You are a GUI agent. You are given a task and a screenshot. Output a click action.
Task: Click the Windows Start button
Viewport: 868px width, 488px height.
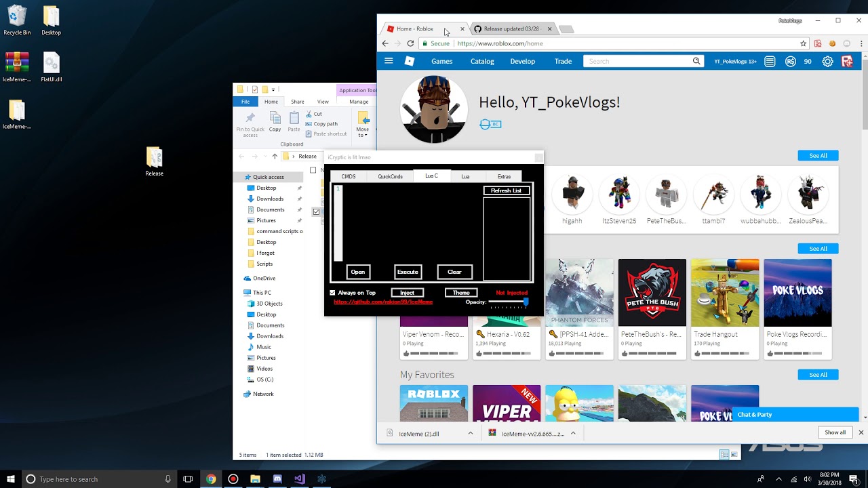pos(11,479)
